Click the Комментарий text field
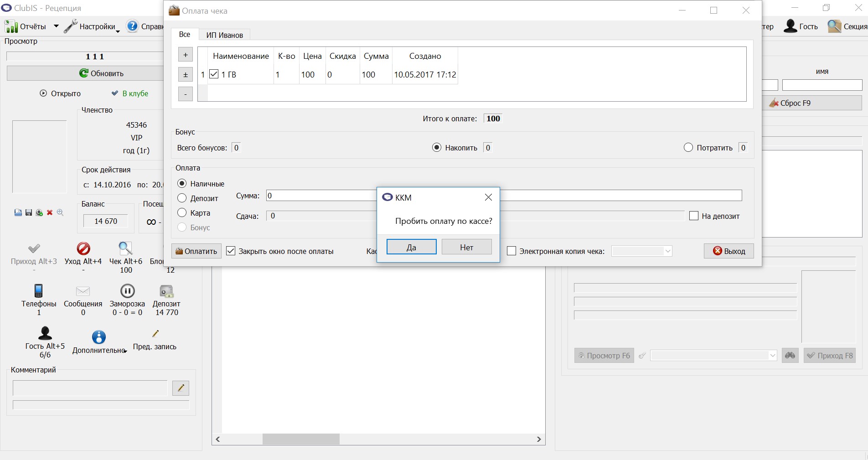The width and height of the screenshot is (868, 460). (x=90, y=388)
